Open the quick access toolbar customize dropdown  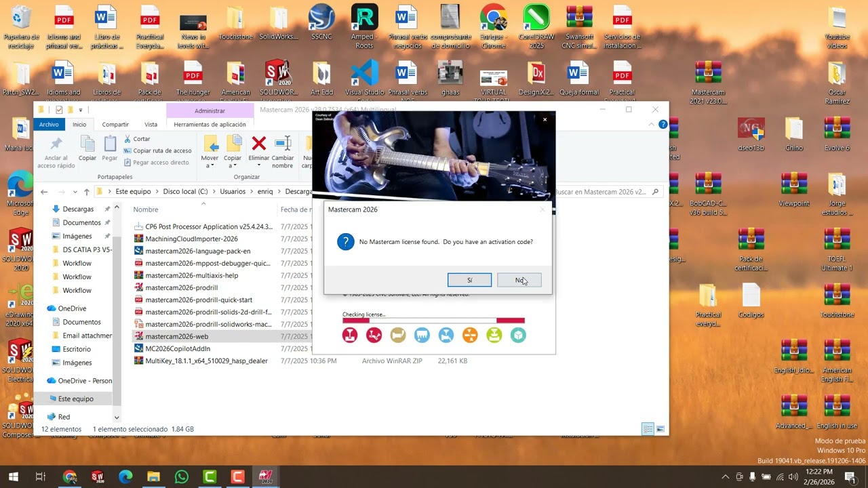tap(81, 110)
